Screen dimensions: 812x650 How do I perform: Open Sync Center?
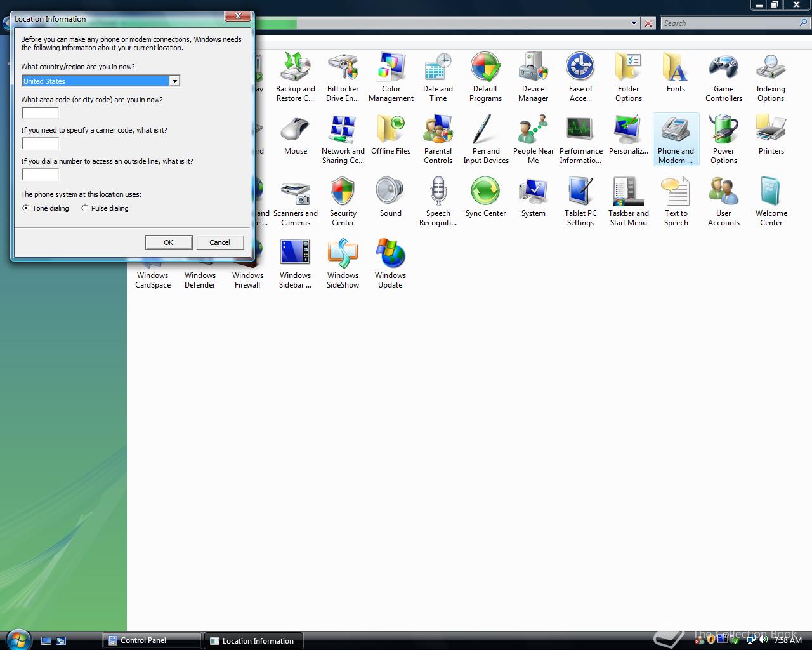[x=485, y=197]
